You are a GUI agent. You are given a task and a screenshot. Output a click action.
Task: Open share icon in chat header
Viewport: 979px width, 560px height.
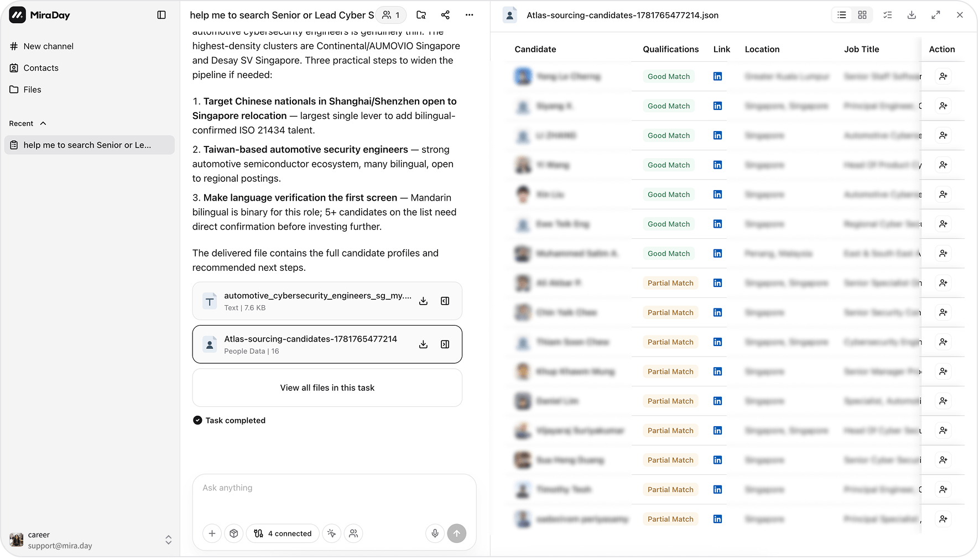coord(445,15)
